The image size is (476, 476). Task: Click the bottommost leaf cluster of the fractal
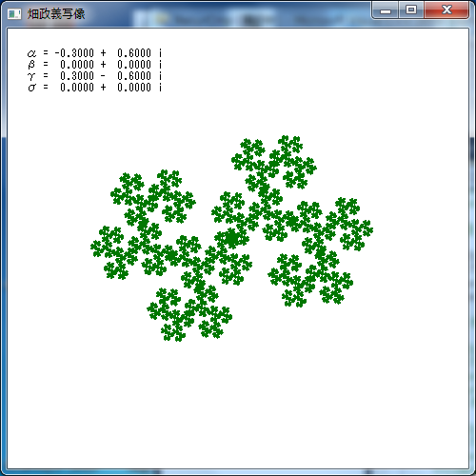tap(174, 331)
